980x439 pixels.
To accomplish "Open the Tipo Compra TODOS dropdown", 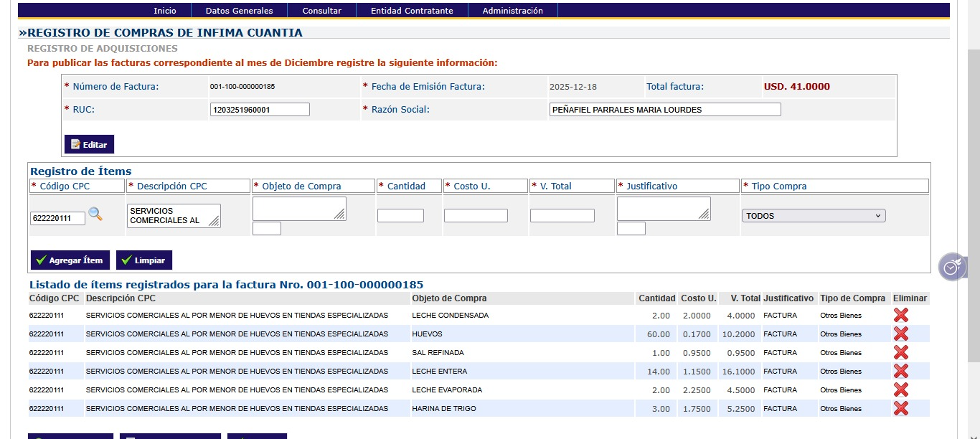I will pos(814,216).
